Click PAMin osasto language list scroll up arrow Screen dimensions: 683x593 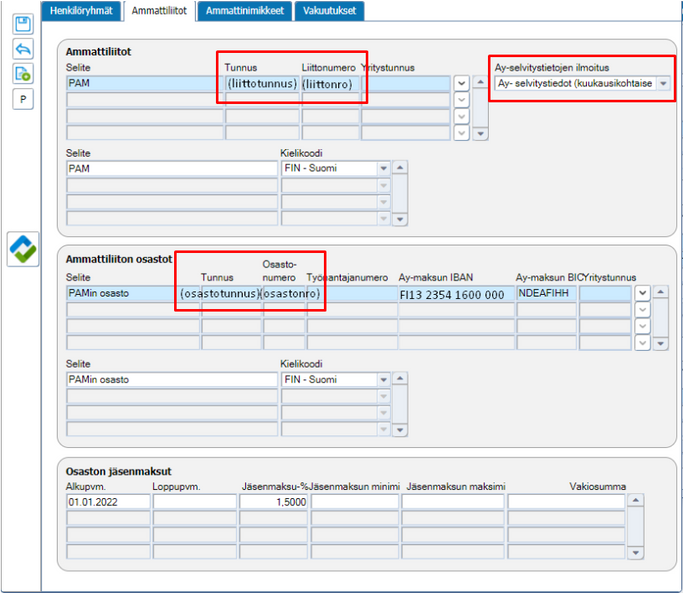pyautogui.click(x=400, y=378)
